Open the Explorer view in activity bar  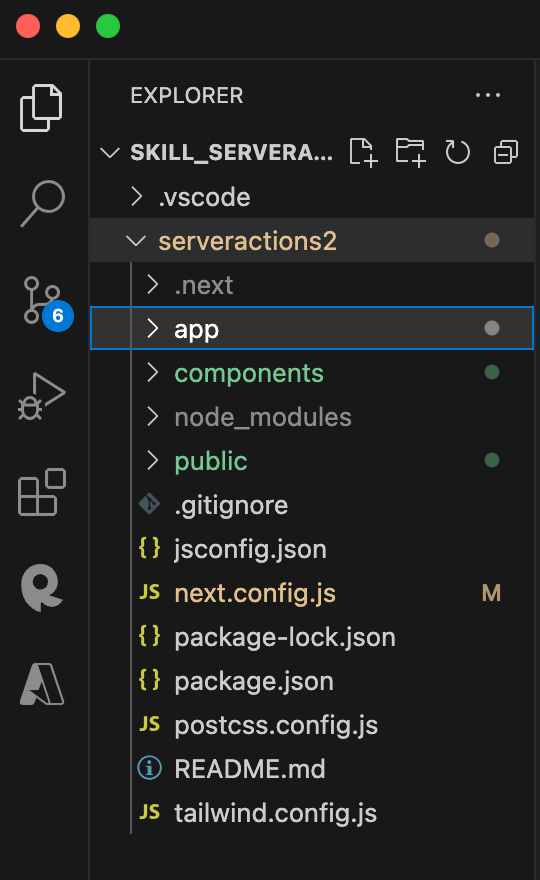pos(42,108)
